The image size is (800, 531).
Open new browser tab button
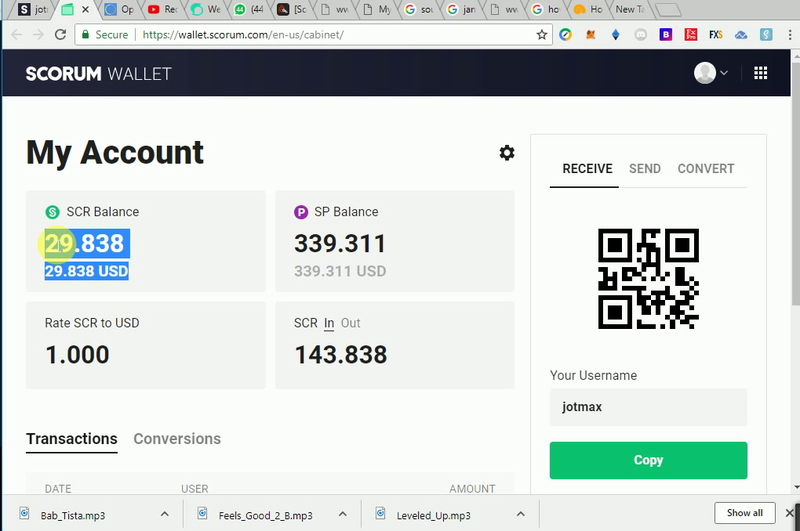coord(667,9)
